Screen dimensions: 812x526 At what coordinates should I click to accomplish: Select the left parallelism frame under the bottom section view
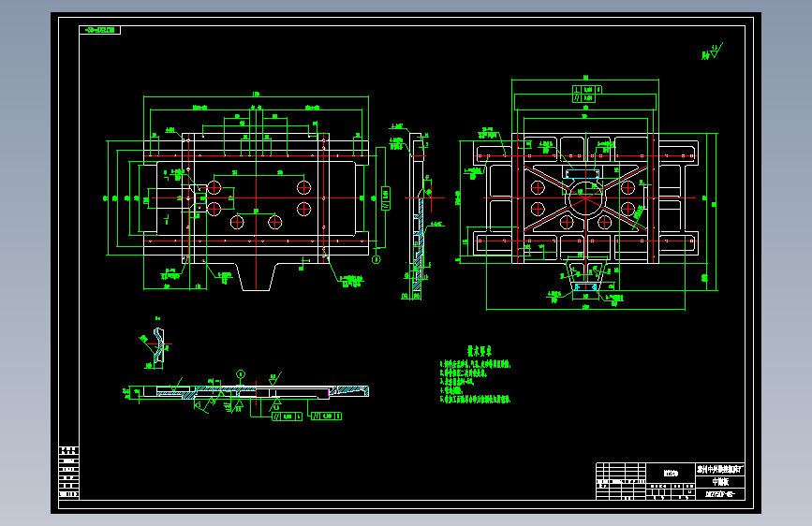tap(287, 416)
